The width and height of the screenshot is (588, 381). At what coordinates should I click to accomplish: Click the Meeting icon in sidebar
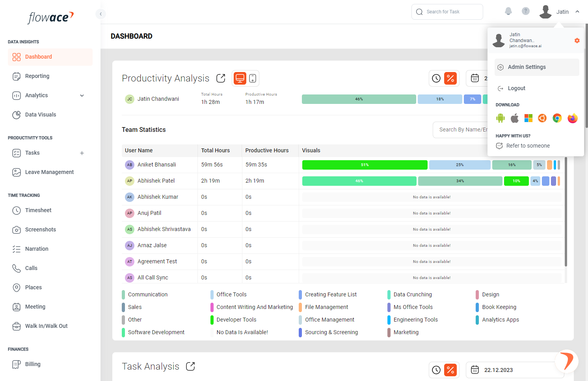17,307
